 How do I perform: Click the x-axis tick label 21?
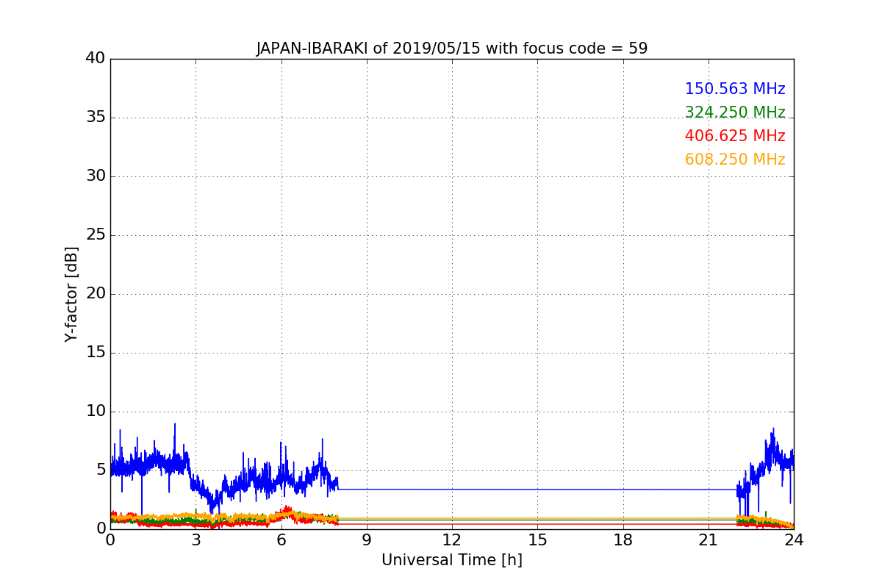709,540
